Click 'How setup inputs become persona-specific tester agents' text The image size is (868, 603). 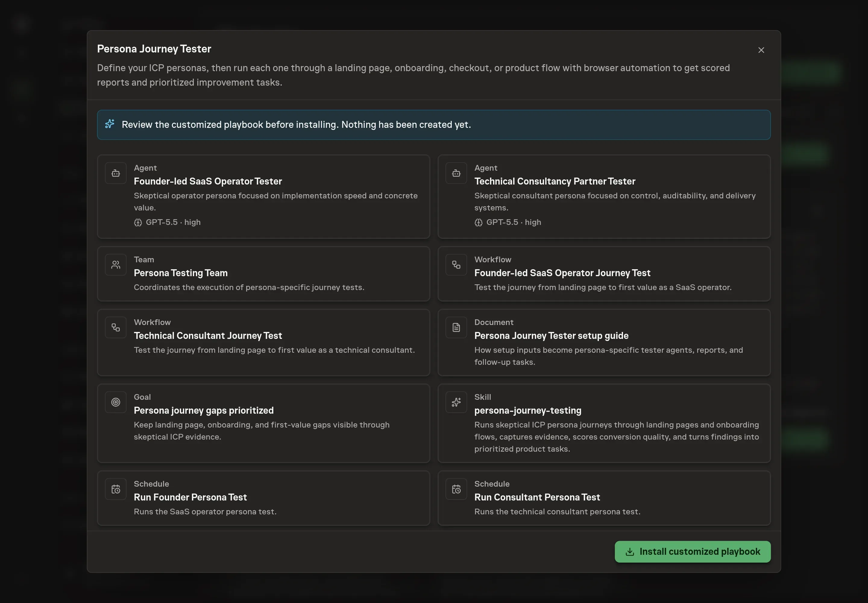[x=609, y=356]
